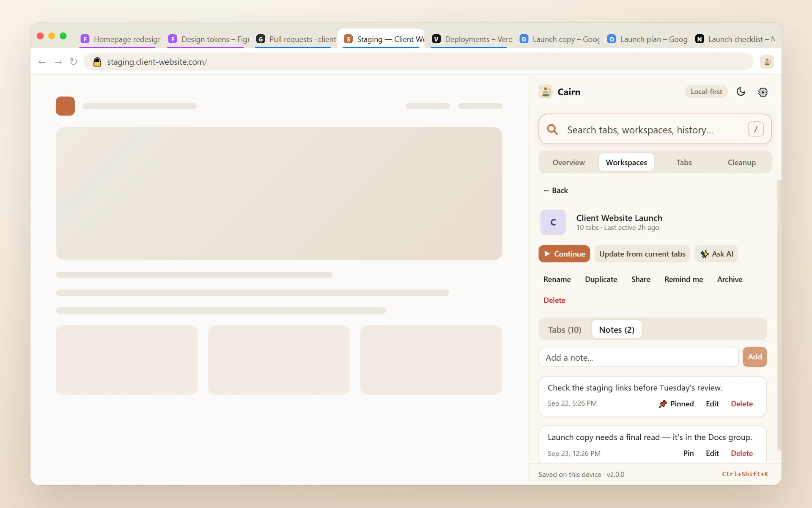Rename the workspace
812x508 pixels.
(557, 279)
